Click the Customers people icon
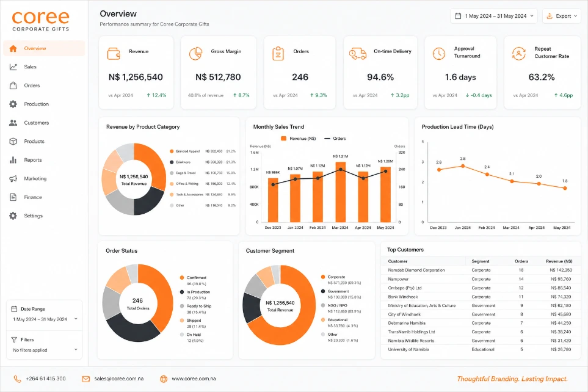Image resolution: width=588 pixels, height=392 pixels. point(13,123)
